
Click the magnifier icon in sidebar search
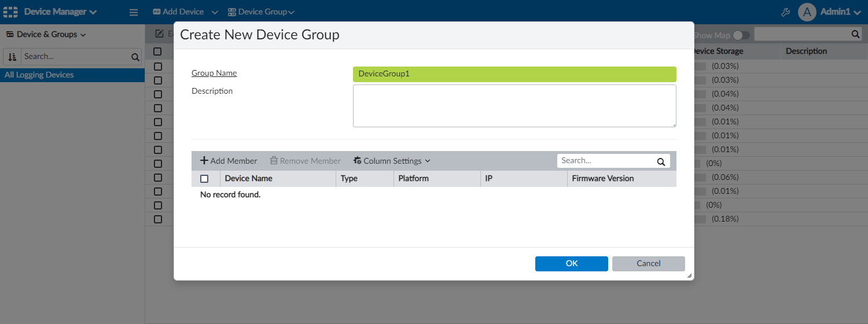click(x=135, y=57)
